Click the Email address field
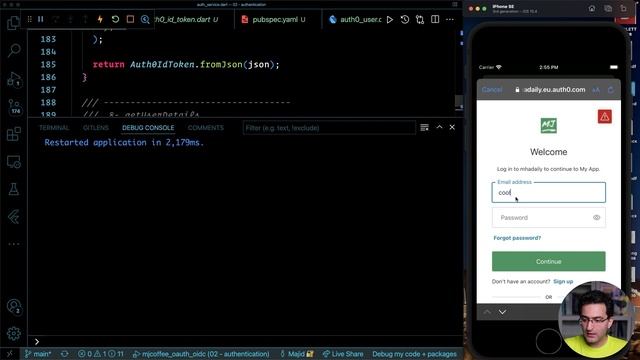The image size is (640, 360). 549,192
